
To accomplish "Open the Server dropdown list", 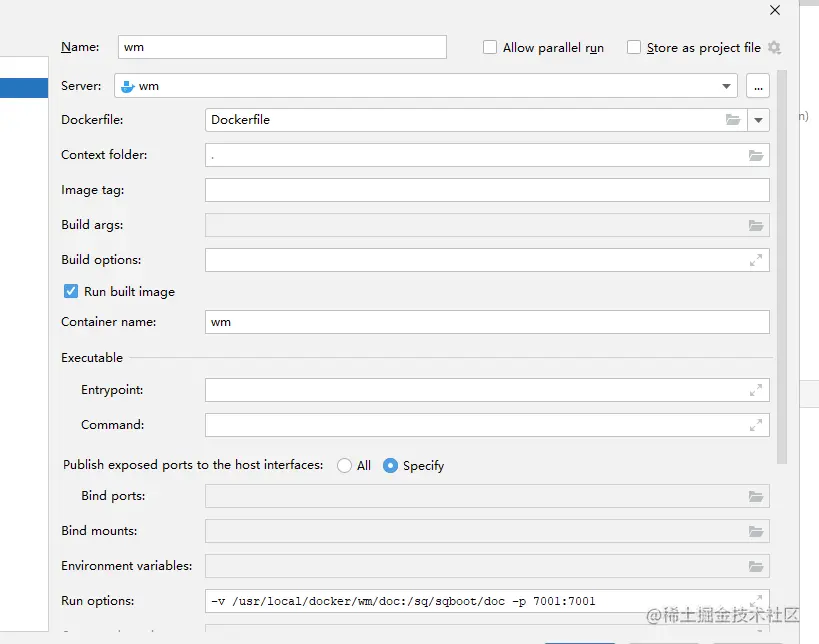I will click(726, 86).
